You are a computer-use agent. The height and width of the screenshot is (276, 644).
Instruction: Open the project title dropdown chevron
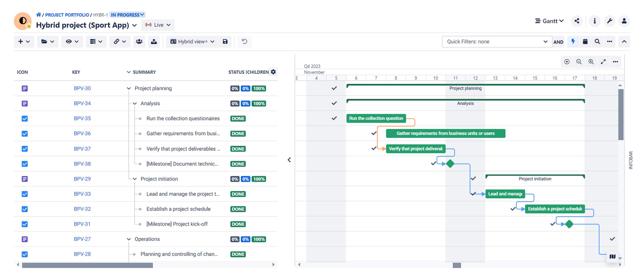point(134,25)
